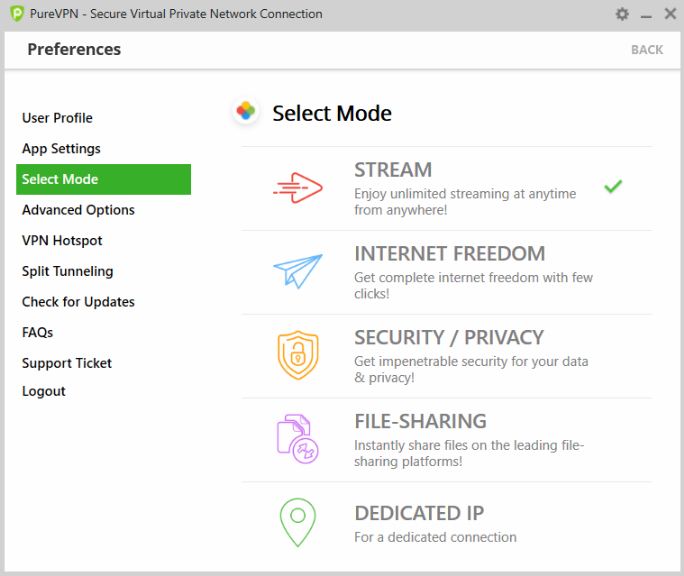Click the PureVPN logo in title bar
This screenshot has width=684, height=576.
coord(17,14)
